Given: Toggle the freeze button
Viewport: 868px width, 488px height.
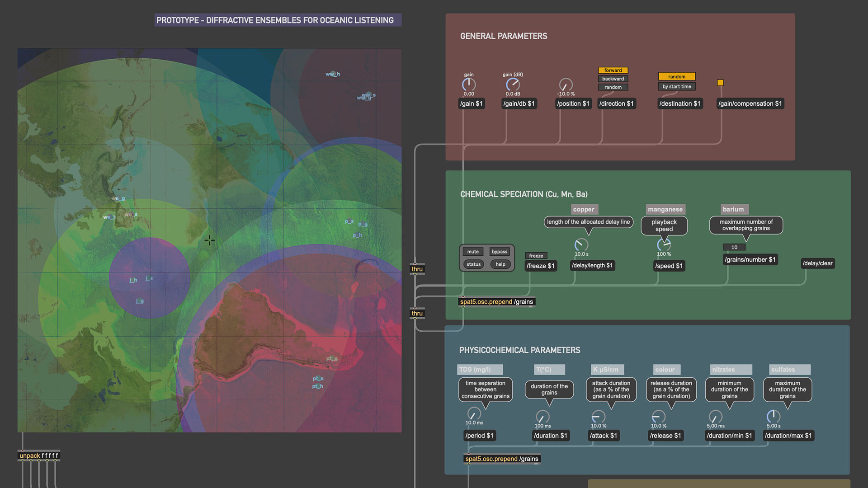Looking at the screenshot, I should click(x=536, y=256).
